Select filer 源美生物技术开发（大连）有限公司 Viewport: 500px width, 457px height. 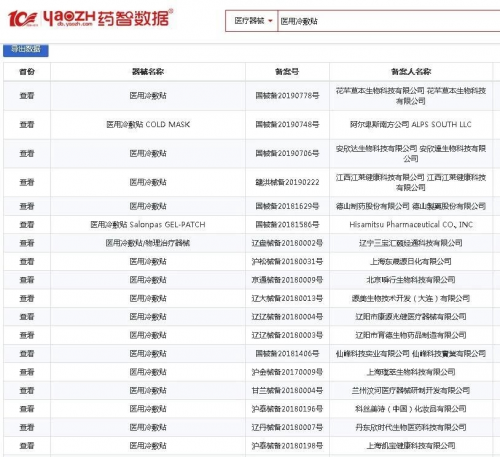point(411,298)
